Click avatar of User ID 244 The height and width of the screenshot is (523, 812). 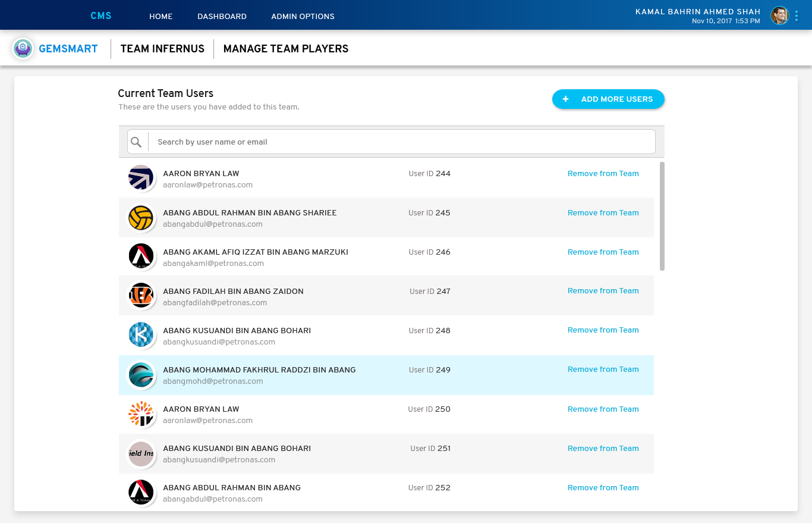coord(141,178)
